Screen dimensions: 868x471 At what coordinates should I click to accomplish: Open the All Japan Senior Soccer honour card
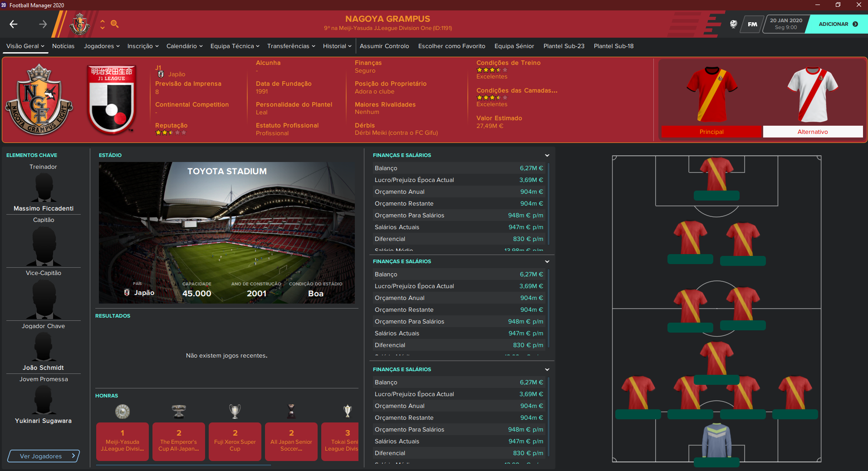click(x=291, y=442)
